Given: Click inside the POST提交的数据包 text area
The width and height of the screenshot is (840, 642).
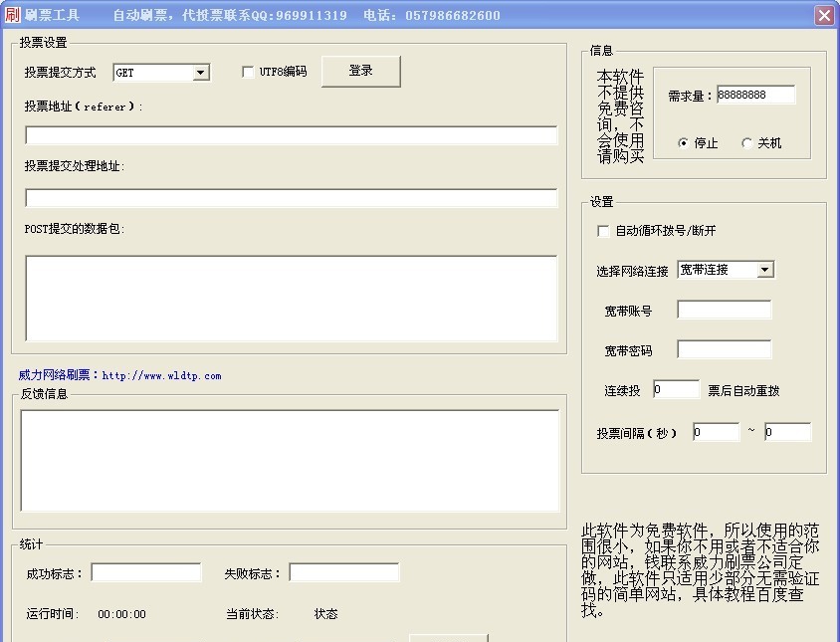Looking at the screenshot, I should pyautogui.click(x=291, y=298).
